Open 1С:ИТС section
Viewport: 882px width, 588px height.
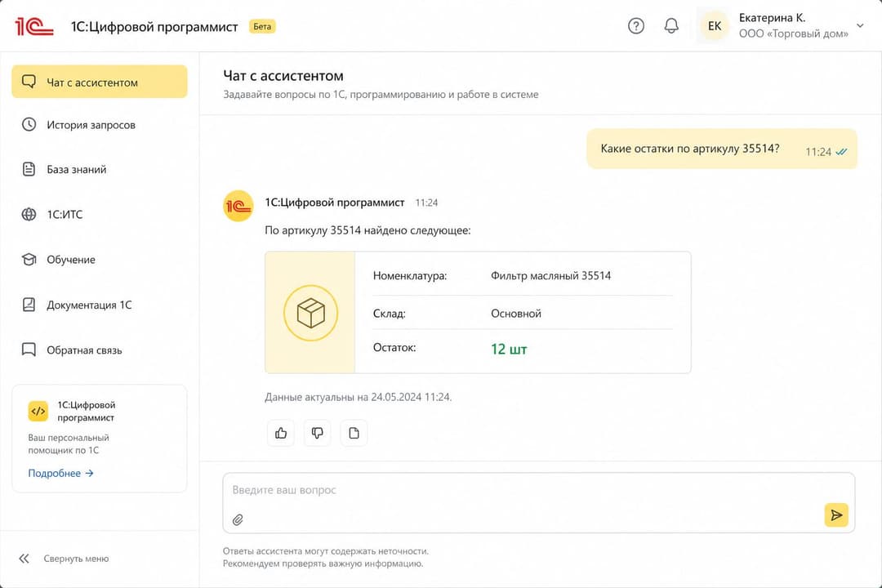pos(100,215)
